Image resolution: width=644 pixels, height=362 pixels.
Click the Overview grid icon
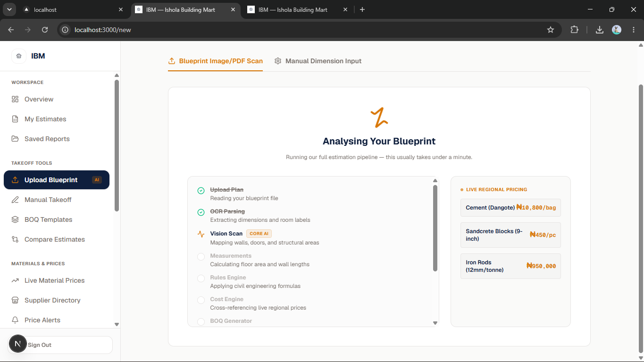[x=15, y=99]
